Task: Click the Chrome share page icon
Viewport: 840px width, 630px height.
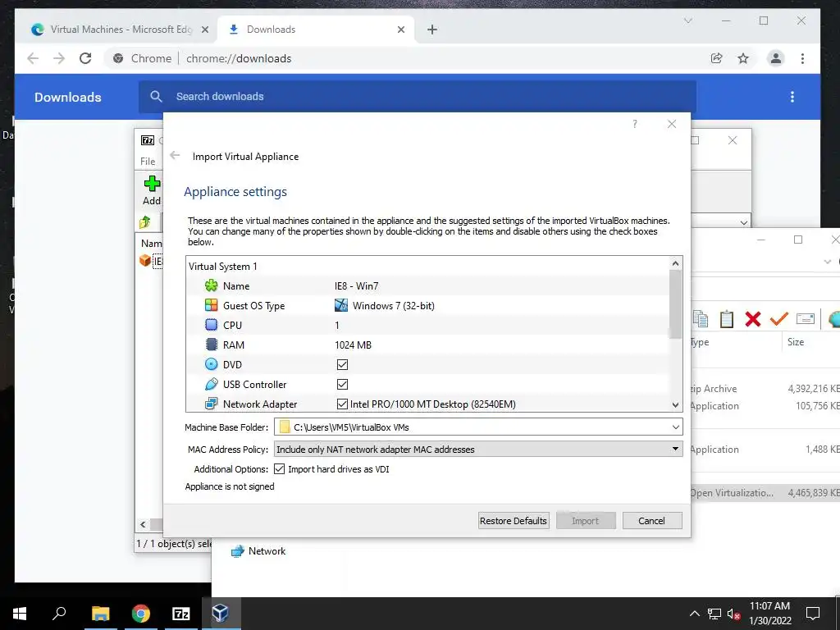Action: [716, 58]
